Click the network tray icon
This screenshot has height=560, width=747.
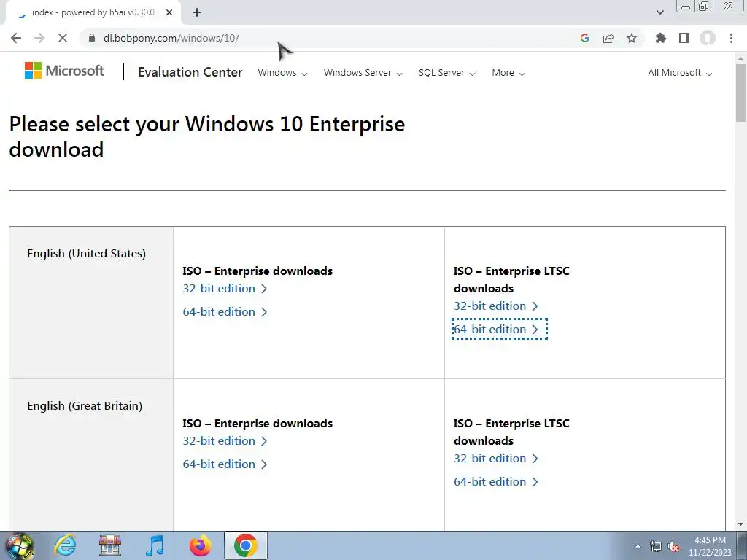656,546
